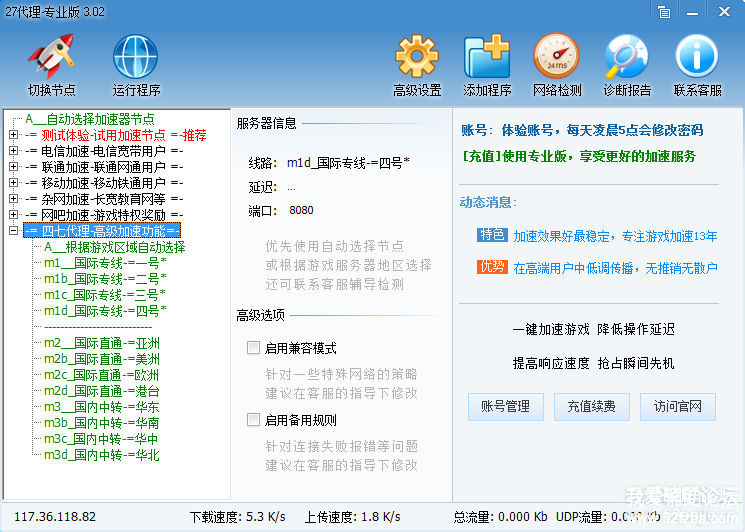Viewport: 745px width, 532px height.
Task: Open 加速效果好最稳定 news link
Action: [615, 236]
